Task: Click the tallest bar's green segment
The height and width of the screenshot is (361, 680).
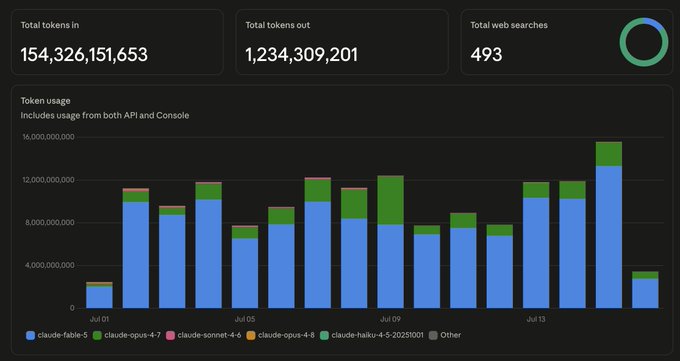Action: (x=609, y=154)
